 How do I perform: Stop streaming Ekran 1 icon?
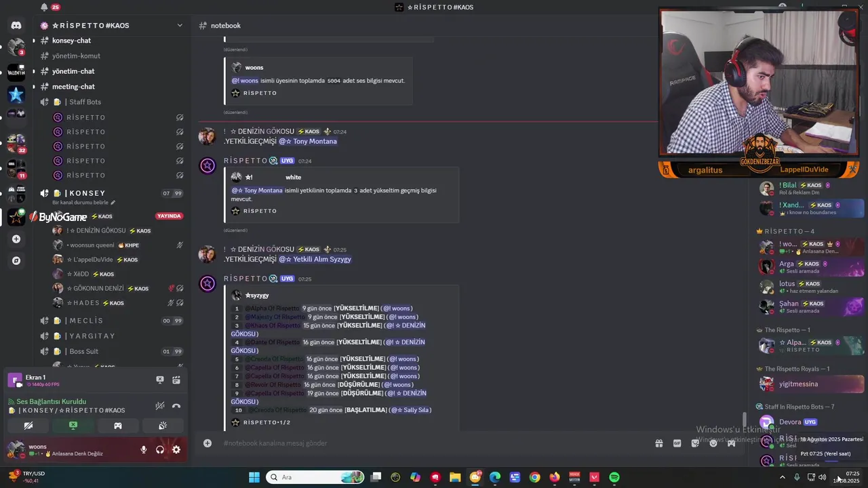coord(160,380)
